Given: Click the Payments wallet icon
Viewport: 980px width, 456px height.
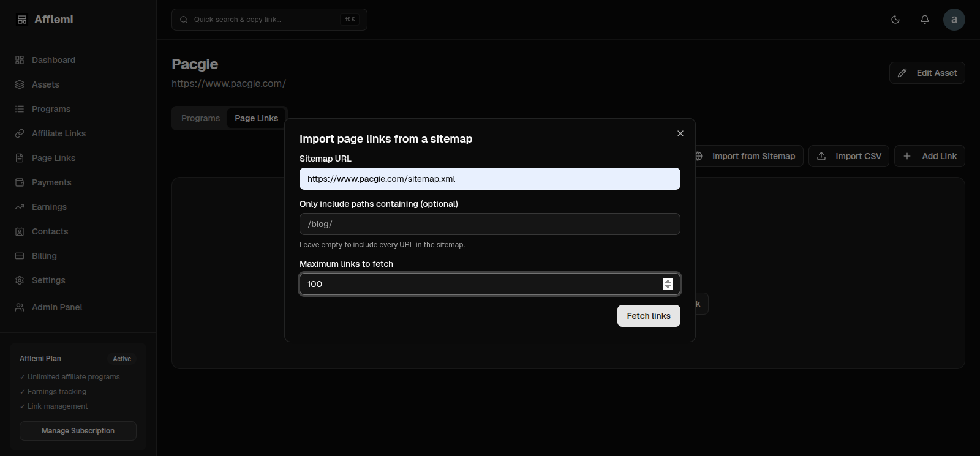Looking at the screenshot, I should point(20,182).
